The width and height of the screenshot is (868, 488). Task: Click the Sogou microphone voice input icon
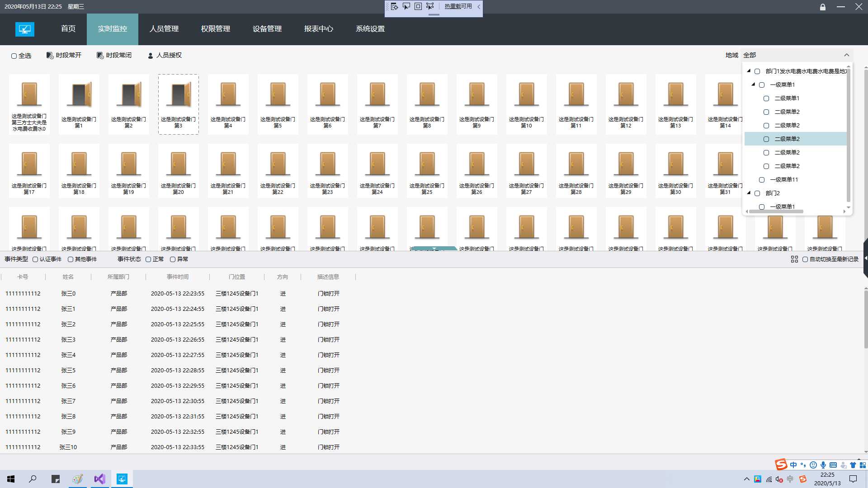[823, 465]
